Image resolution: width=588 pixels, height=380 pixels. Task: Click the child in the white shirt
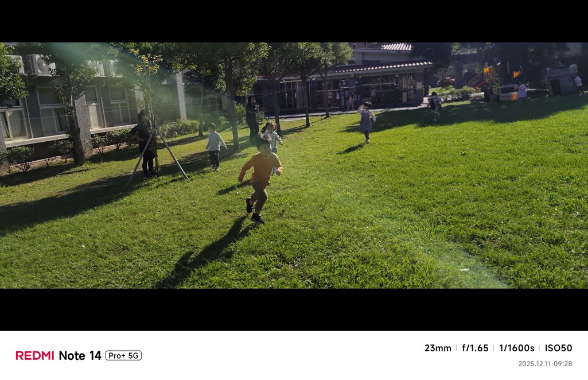[x=215, y=147]
